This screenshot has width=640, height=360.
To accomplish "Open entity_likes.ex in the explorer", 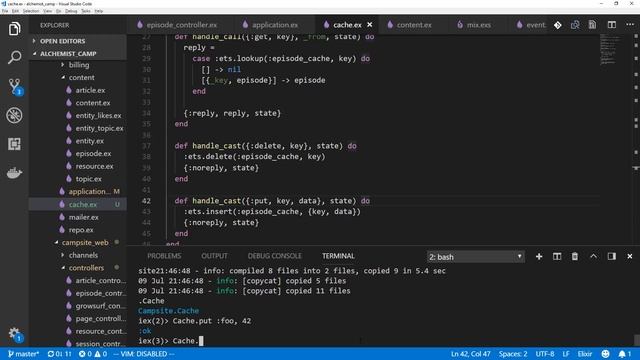I will click(x=98, y=116).
